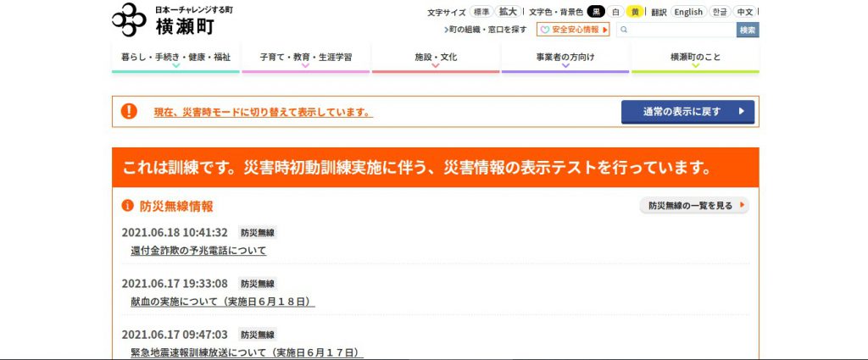The height and width of the screenshot is (360, 868).
Task: Select the 白 background color option
Action: 615,12
